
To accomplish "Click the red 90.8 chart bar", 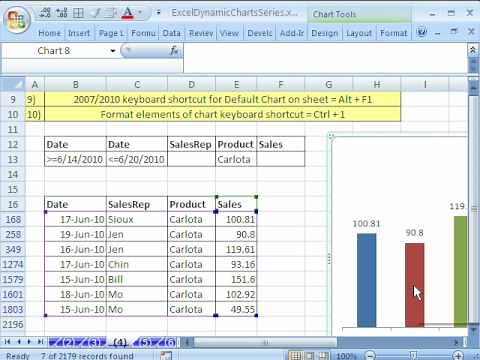I will (x=415, y=285).
